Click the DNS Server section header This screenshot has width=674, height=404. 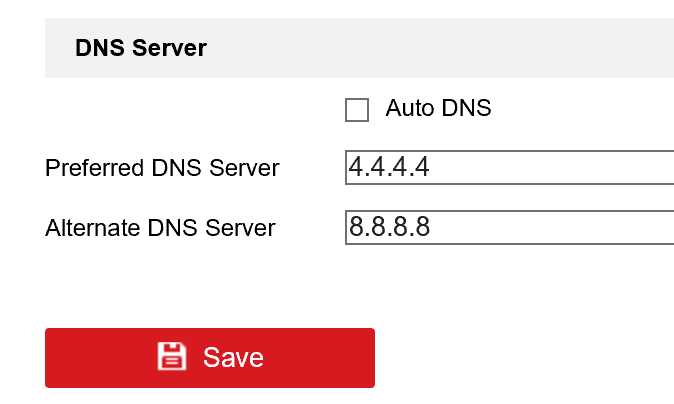pyautogui.click(x=141, y=48)
